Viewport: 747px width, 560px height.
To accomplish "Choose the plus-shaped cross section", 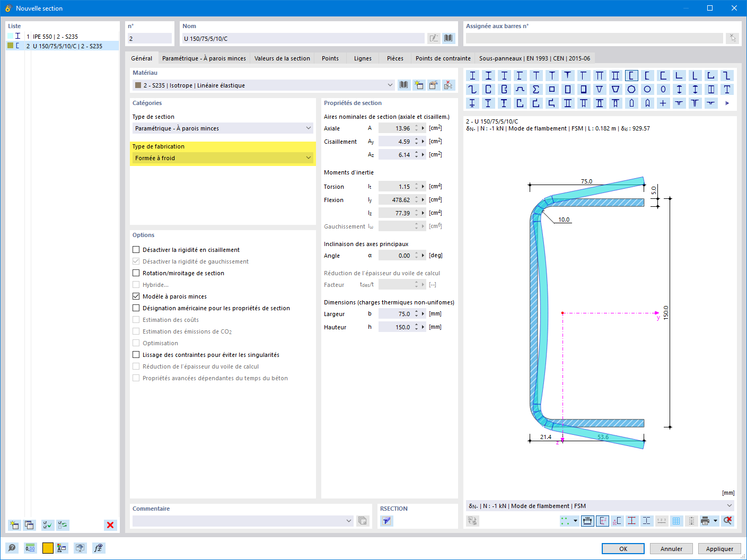I will [663, 103].
